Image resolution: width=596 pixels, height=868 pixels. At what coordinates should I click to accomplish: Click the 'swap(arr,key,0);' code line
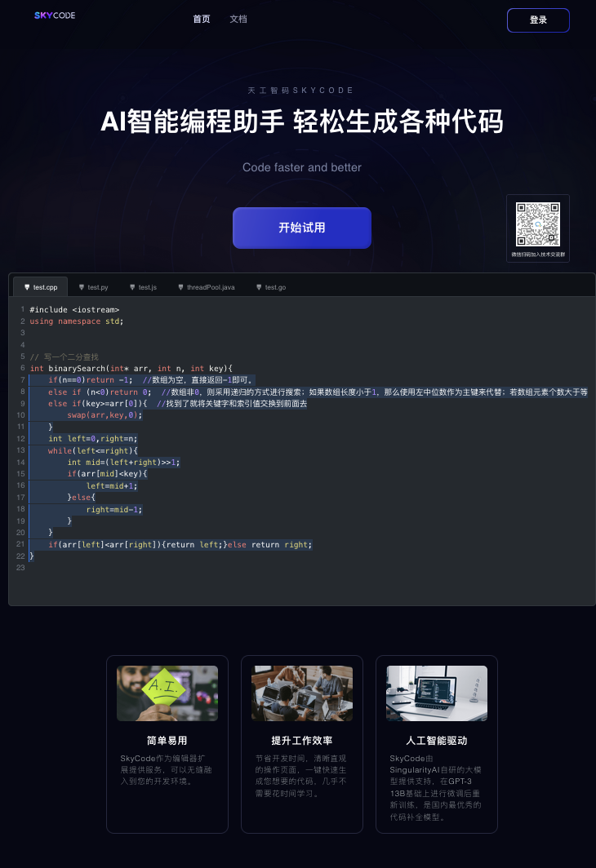point(105,414)
